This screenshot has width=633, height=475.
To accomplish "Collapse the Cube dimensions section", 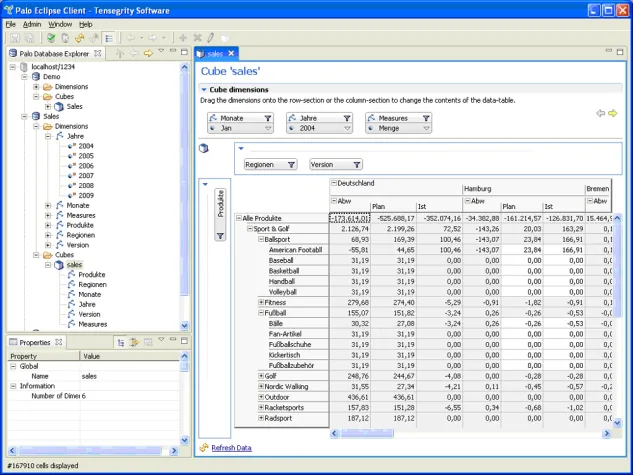I will click(x=204, y=90).
